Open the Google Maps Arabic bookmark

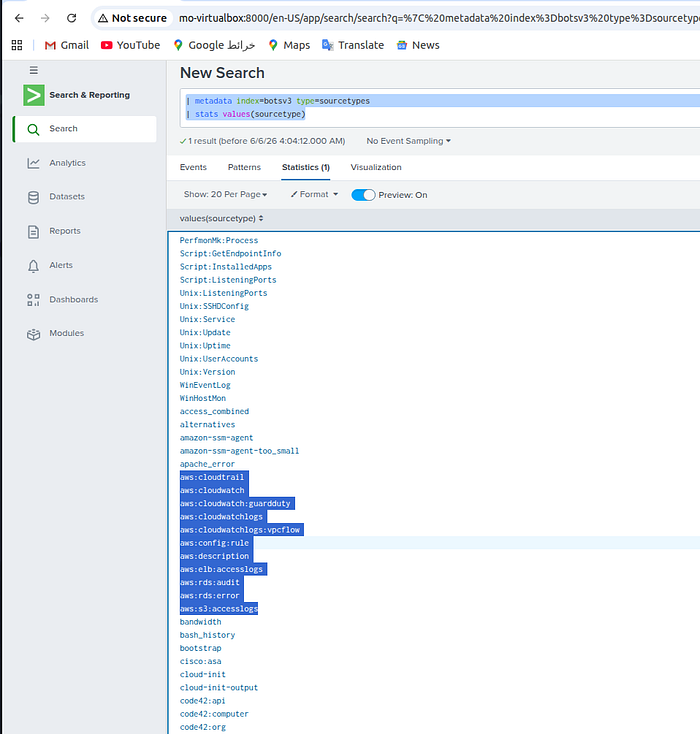pos(214,45)
